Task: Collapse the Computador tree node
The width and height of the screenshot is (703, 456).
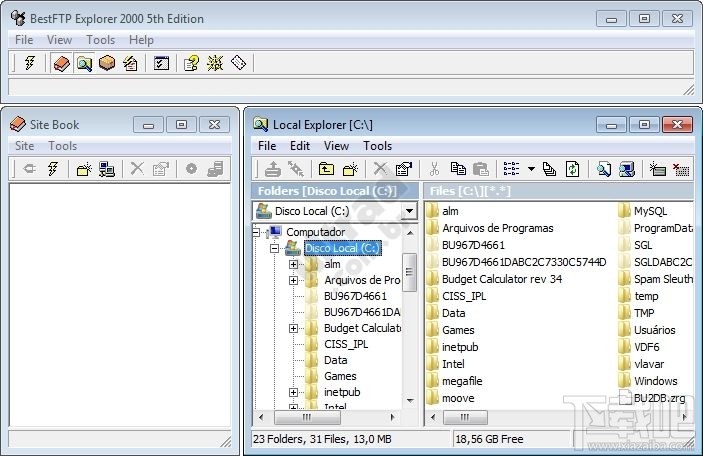Action: coord(256,232)
